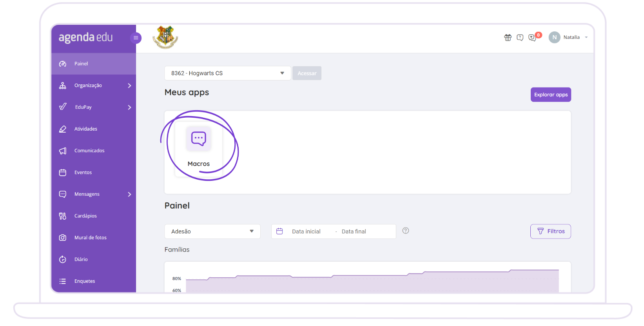Open Cardápios in the sidebar
Image resolution: width=644 pixels, height=326 pixels.
pos(94,216)
